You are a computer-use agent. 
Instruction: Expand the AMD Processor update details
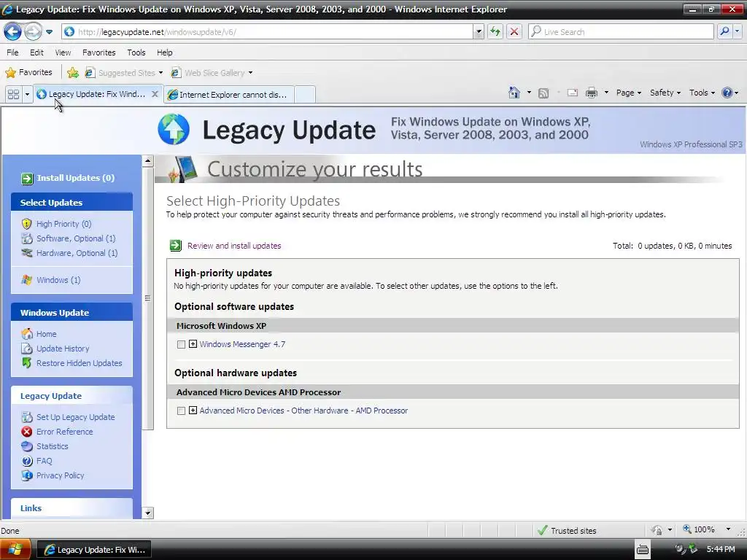point(193,410)
